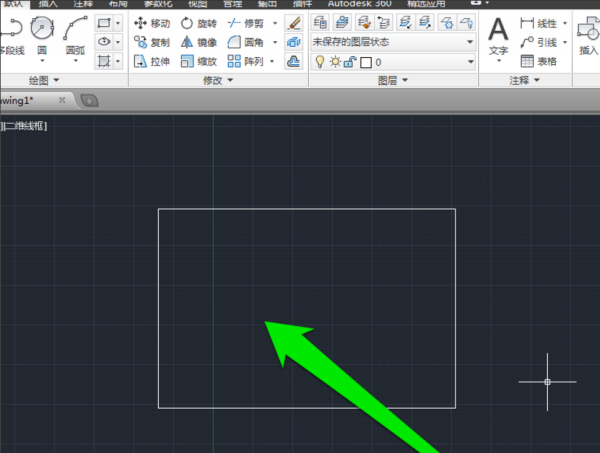Open the hatch tool dropdown arrow
This screenshot has width=600, height=453.
coord(118,61)
